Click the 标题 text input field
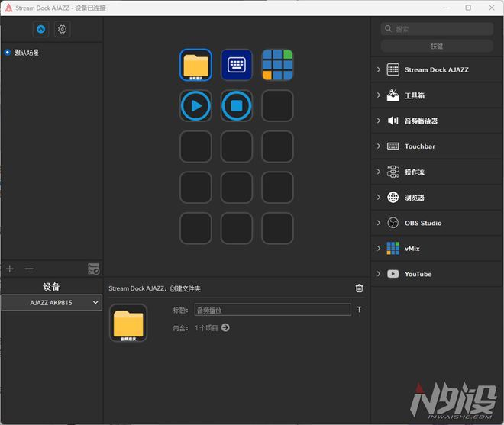 coord(273,310)
